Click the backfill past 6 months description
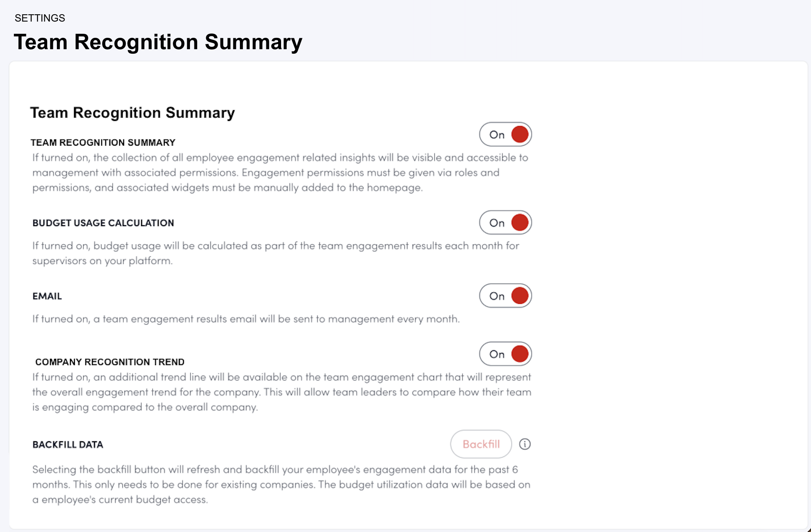Viewport: 811px width, 532px height. point(281,484)
